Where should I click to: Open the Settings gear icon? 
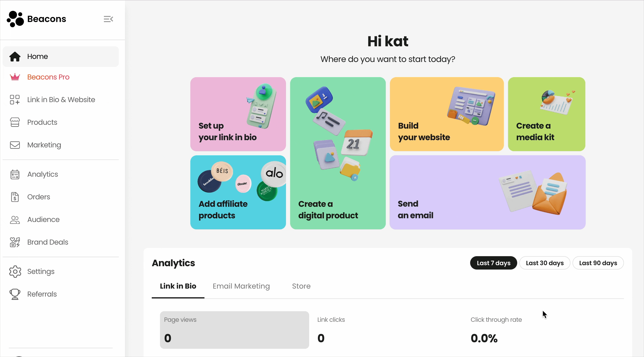pos(15,271)
